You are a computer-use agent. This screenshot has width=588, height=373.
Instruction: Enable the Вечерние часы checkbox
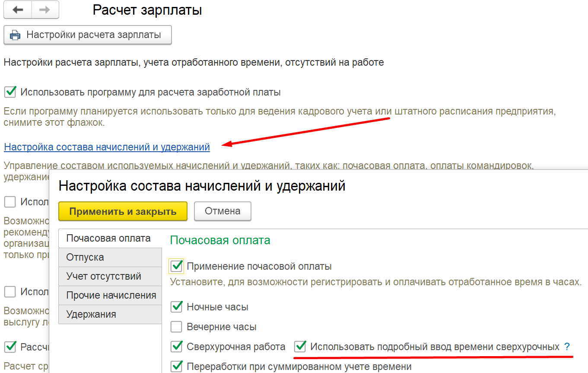[176, 327]
